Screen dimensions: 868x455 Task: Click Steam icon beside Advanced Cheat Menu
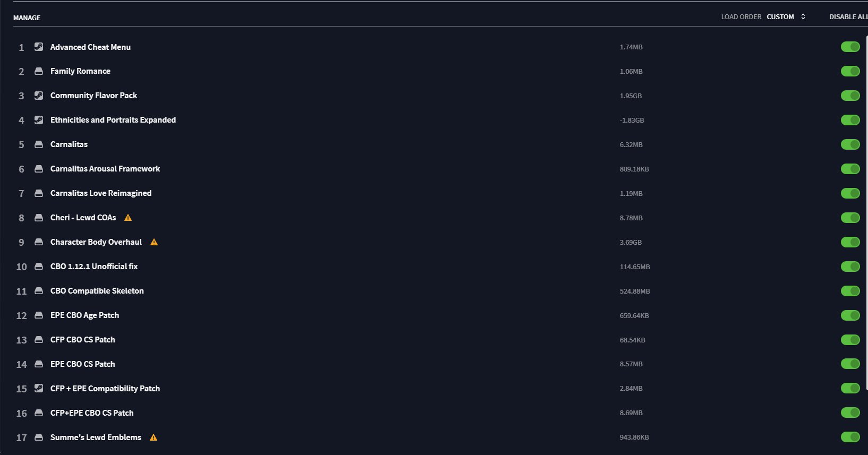point(39,47)
